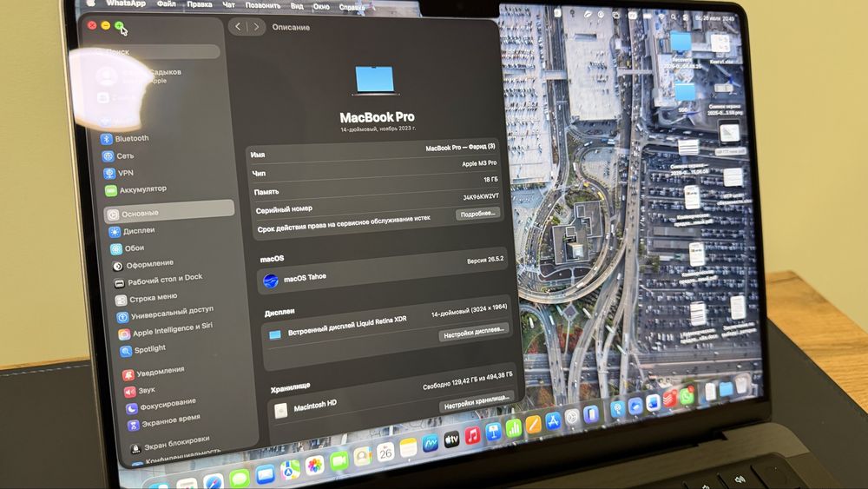The height and width of the screenshot is (489, 868).
Task: Open Keynote from the Dock
Action: coord(493,432)
